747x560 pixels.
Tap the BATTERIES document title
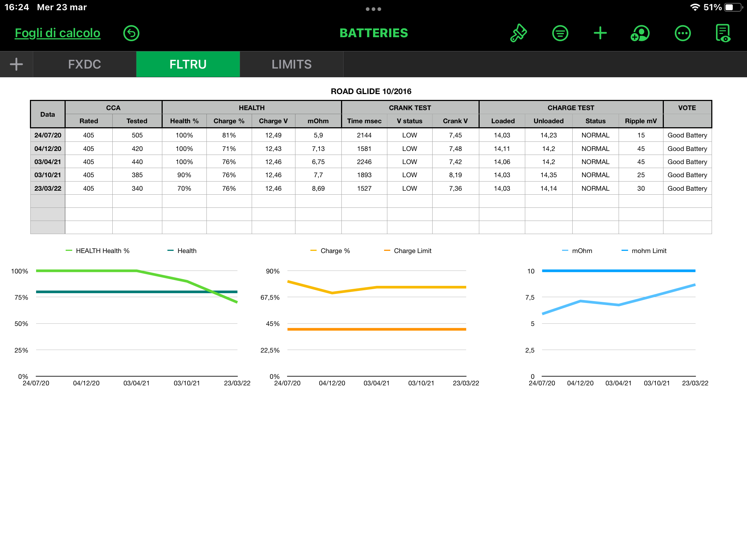pos(373,33)
